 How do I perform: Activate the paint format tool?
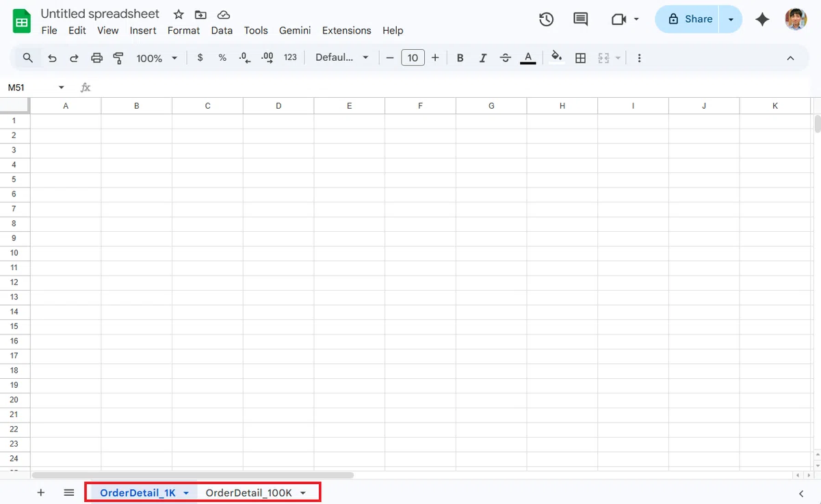[x=118, y=58]
